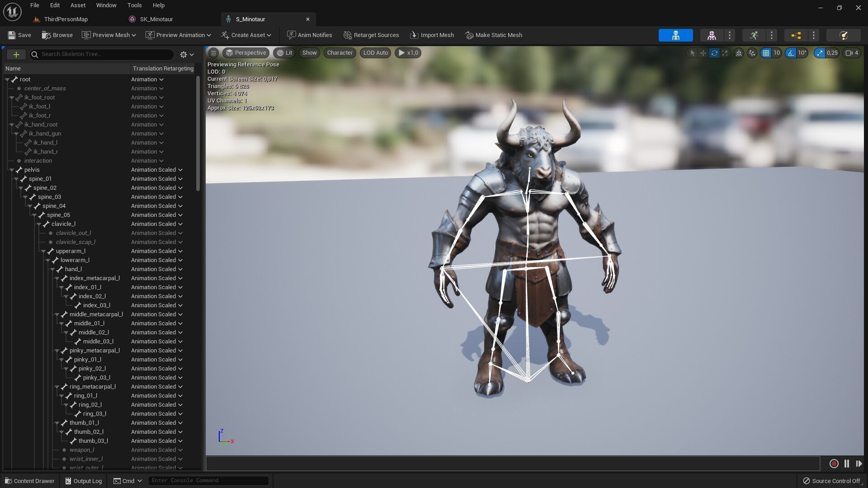This screenshot has height=488, width=868.
Task: Change scale snap value 0,25
Action: coord(832,53)
